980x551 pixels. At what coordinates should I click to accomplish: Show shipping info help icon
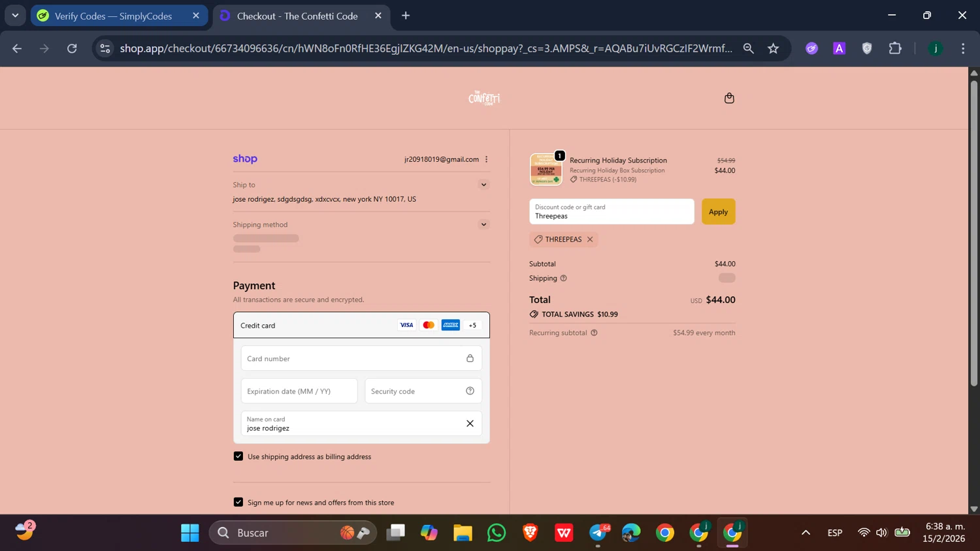pos(564,278)
